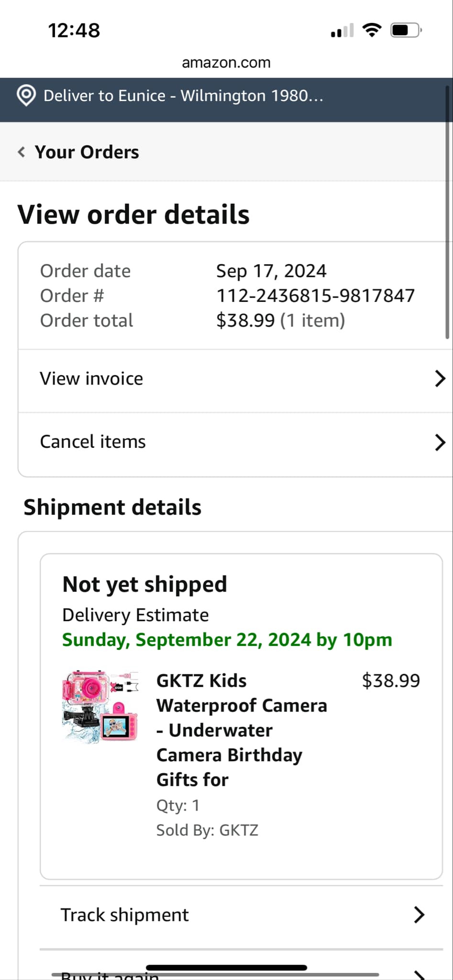
Task: Tap the pink camera product thumbnail
Action: coord(100,706)
